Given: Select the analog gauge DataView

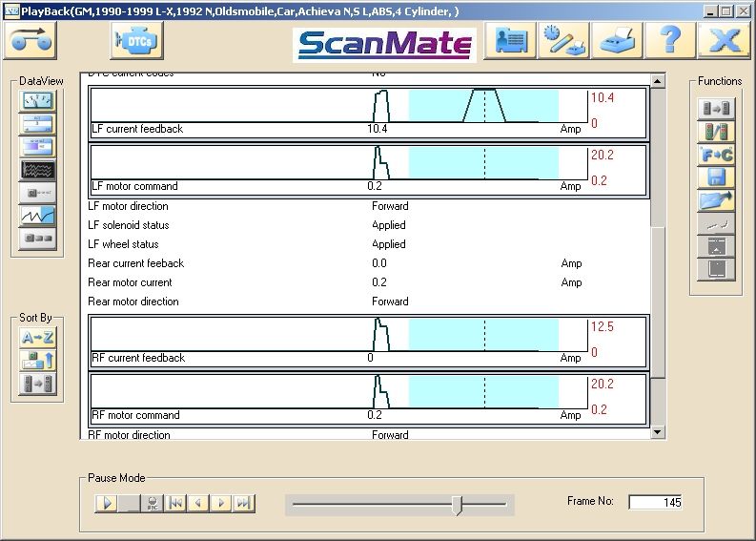Looking at the screenshot, I should coord(37,100).
